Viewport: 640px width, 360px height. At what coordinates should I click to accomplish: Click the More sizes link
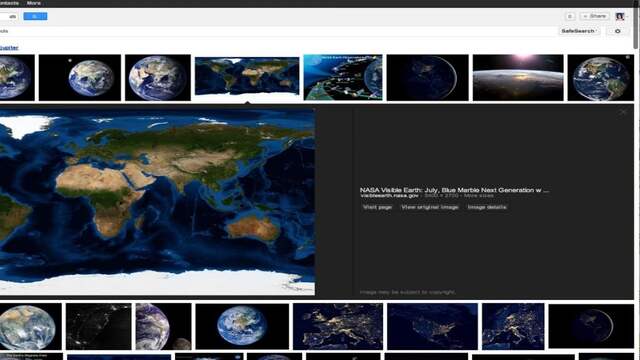tap(478, 196)
